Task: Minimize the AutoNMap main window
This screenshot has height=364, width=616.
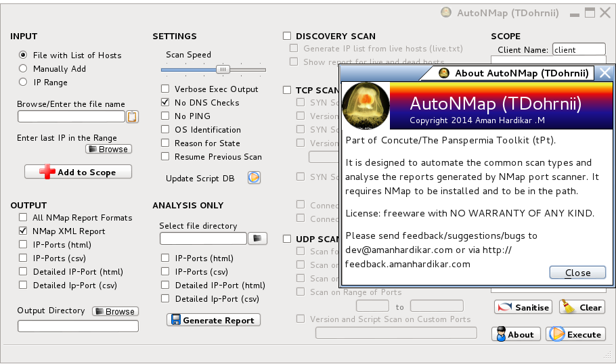Action: 574,14
